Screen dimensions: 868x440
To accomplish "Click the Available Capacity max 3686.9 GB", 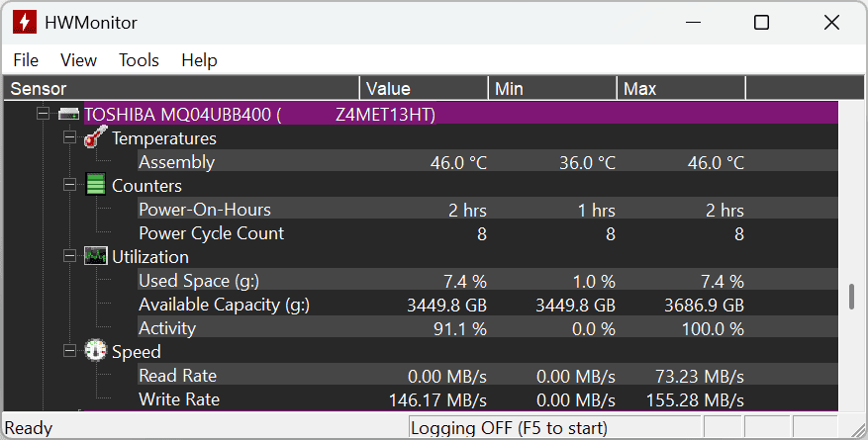I will tap(704, 306).
